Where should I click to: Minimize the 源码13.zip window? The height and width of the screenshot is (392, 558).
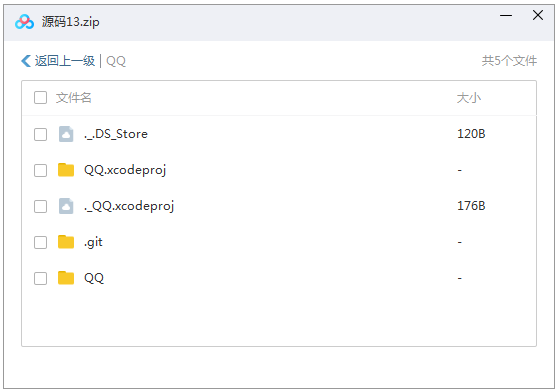(506, 15)
